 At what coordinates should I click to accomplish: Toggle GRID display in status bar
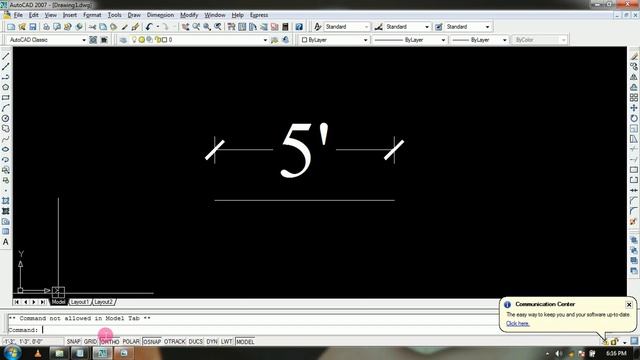pos(90,342)
